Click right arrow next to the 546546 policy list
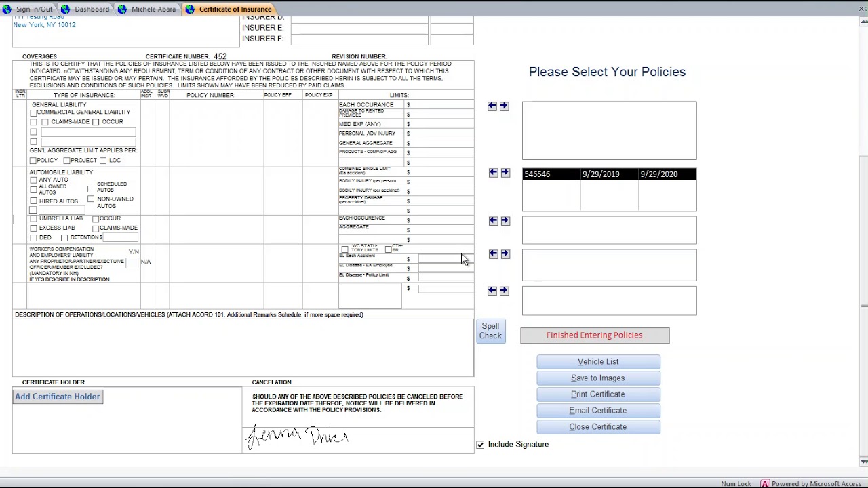The width and height of the screenshot is (868, 488). 505,173
